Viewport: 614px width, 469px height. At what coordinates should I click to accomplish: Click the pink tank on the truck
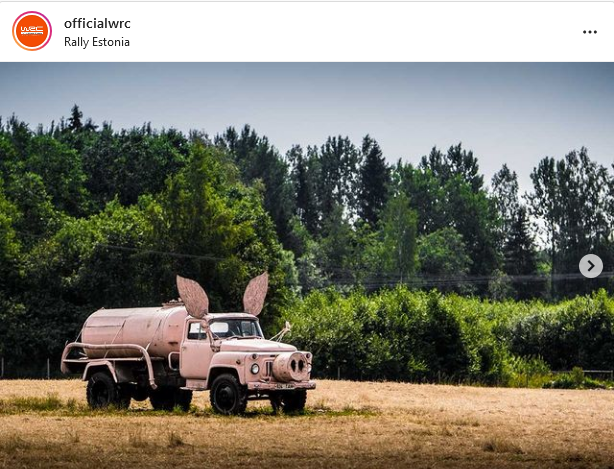[134, 332]
